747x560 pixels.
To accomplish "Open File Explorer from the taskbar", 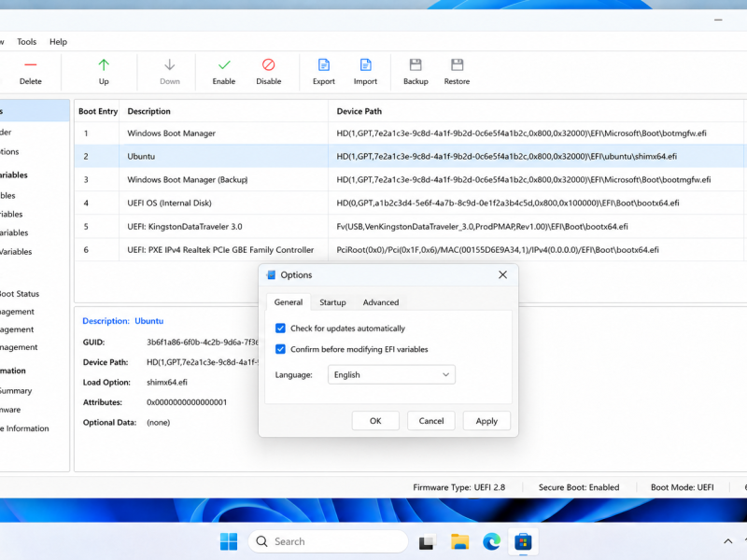I will coord(459,541).
